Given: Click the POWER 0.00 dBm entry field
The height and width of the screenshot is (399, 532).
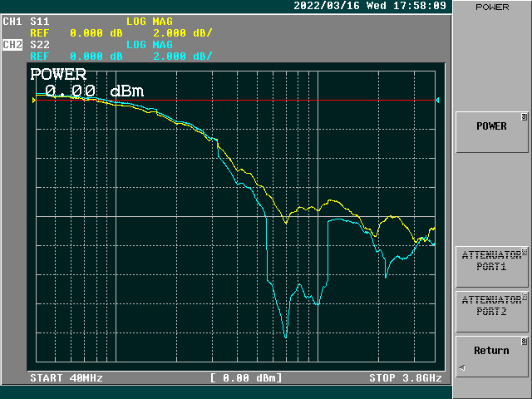Looking at the screenshot, I should [87, 83].
